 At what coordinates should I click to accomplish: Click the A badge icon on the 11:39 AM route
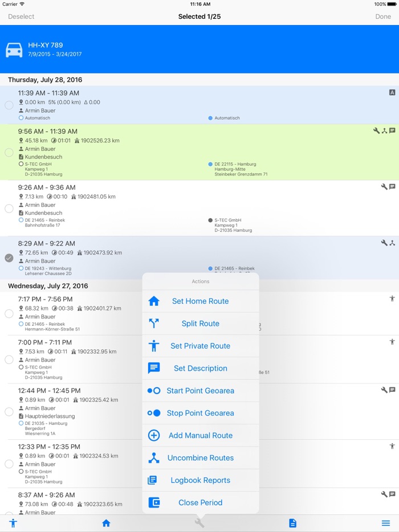(x=392, y=92)
